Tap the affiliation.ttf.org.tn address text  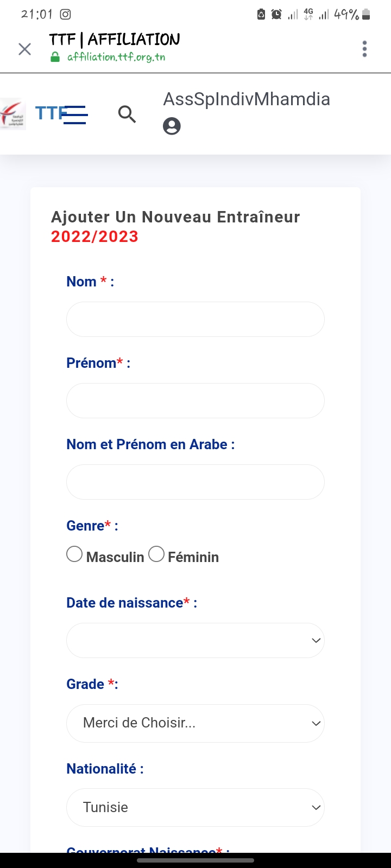pyautogui.click(x=116, y=57)
